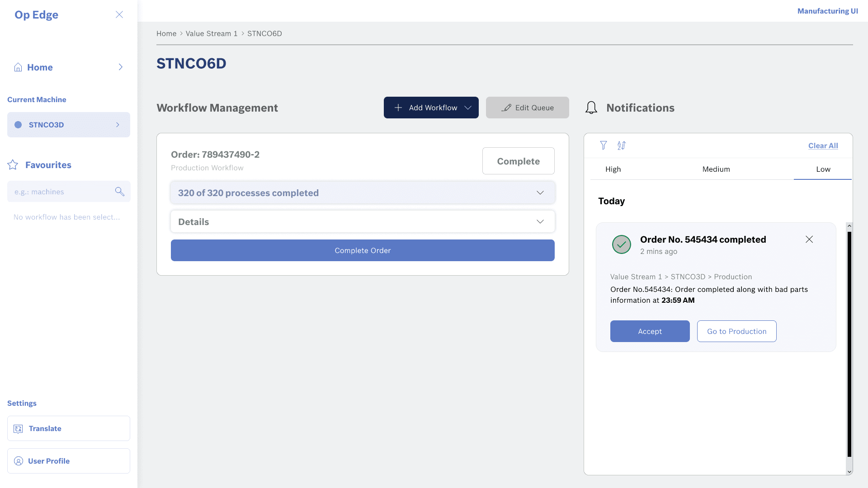This screenshot has height=488, width=868.
Task: Click Value Stream 1 in breadcrumb
Action: pyautogui.click(x=211, y=33)
